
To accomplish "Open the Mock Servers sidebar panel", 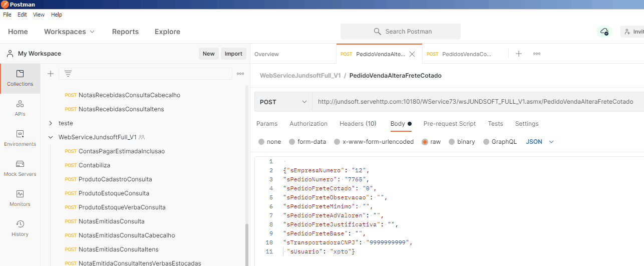I will pos(20,168).
